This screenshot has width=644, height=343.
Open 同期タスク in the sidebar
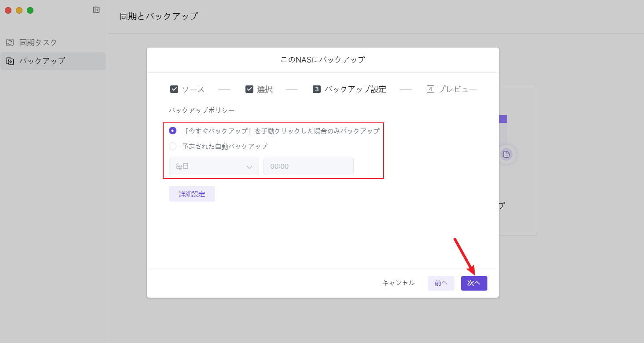(x=38, y=43)
